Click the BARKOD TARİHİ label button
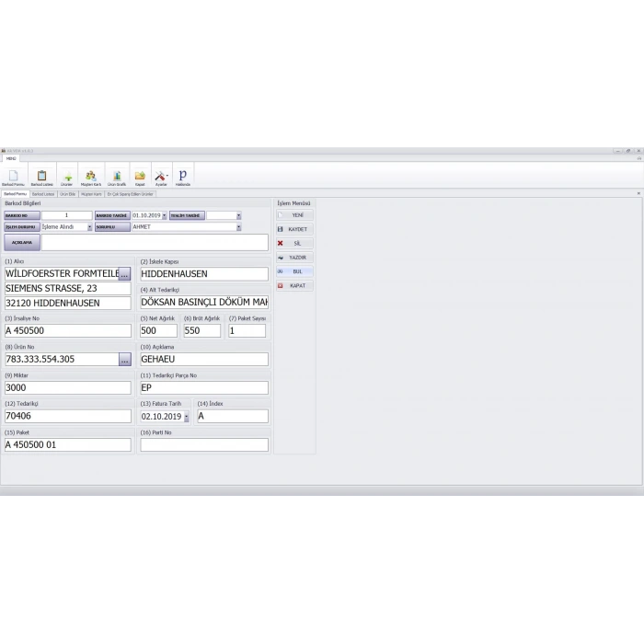The height and width of the screenshot is (644, 644). (112, 215)
